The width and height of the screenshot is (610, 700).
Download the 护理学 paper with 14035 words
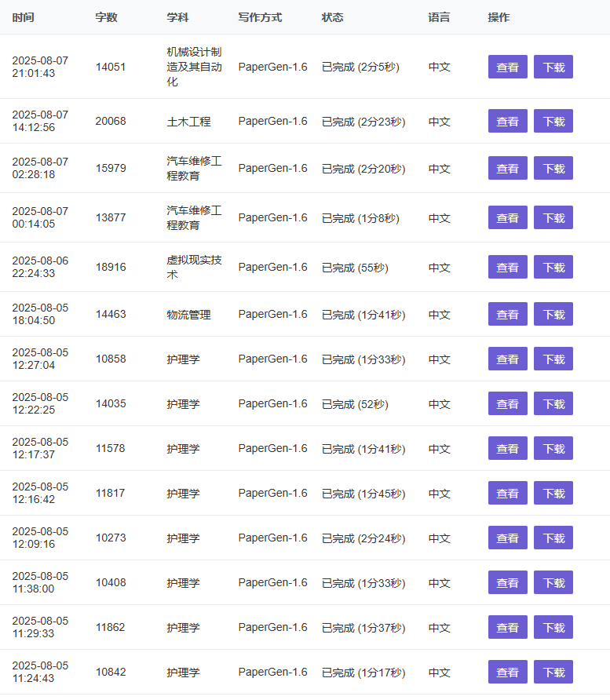tap(553, 403)
